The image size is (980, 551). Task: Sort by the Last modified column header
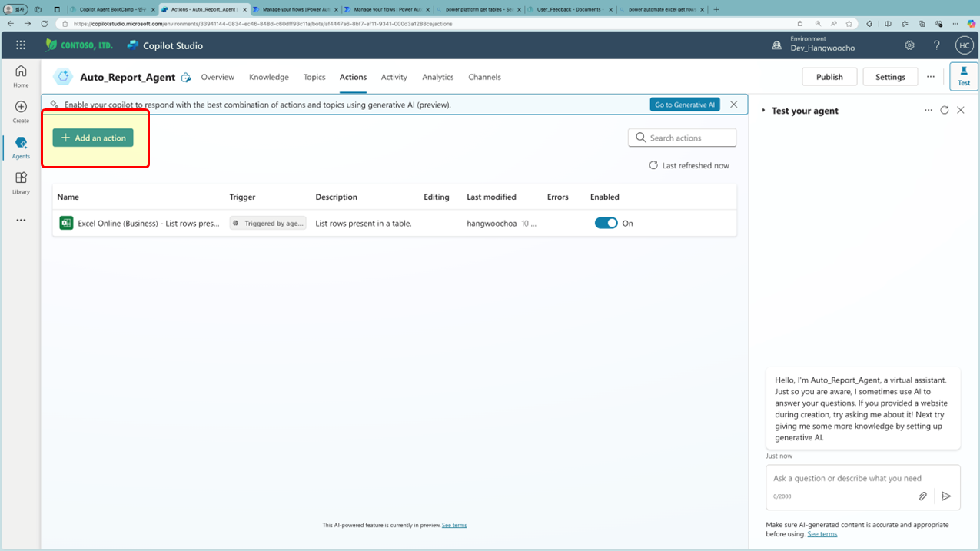click(491, 197)
